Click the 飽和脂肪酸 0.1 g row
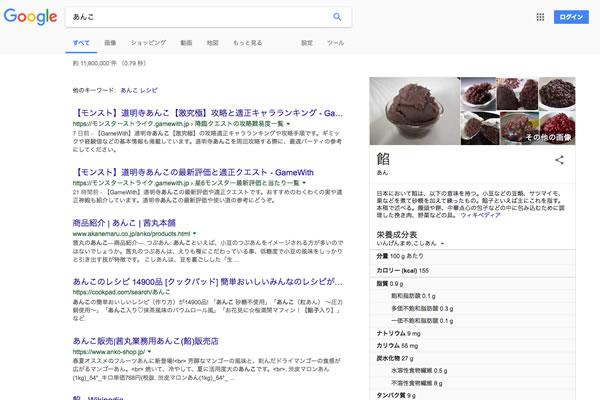600x400 pixels. [472, 296]
